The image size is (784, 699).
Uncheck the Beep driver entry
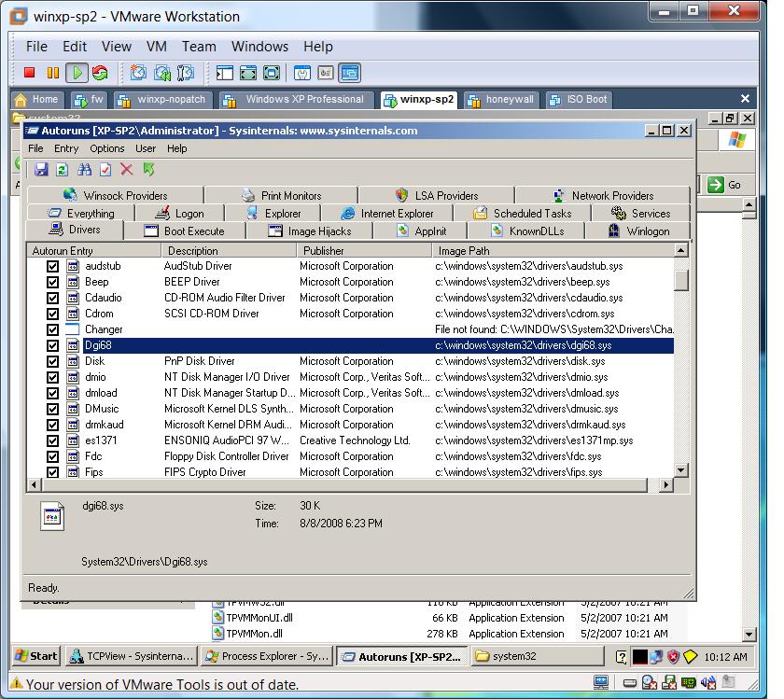point(52,283)
